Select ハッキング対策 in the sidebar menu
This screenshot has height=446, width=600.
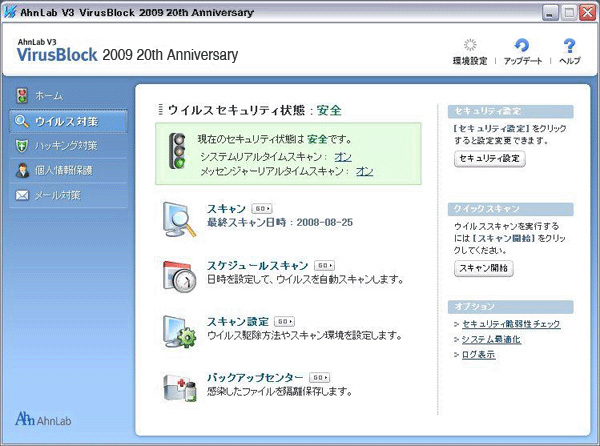[68, 146]
